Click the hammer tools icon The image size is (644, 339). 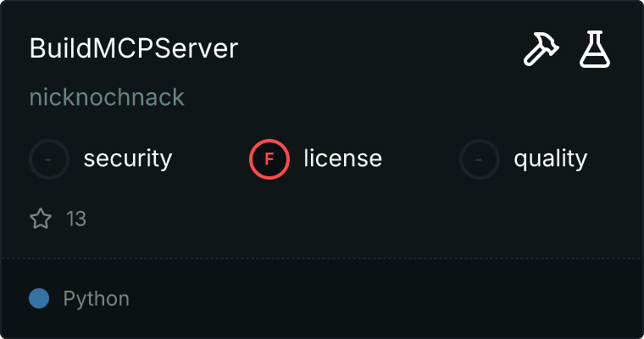539,50
